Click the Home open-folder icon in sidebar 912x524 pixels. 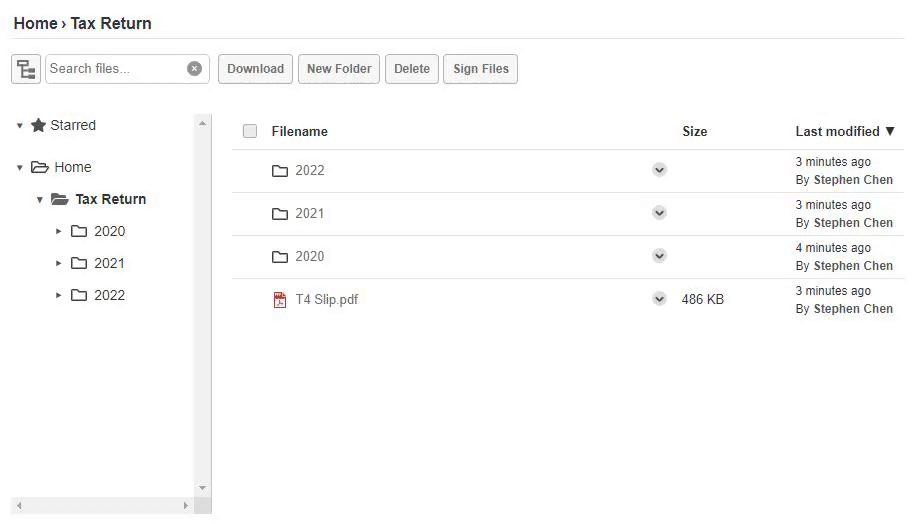coord(40,167)
